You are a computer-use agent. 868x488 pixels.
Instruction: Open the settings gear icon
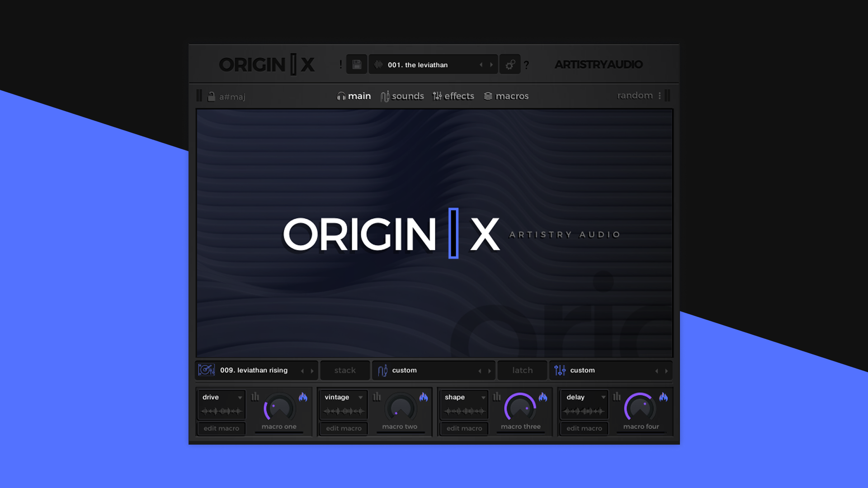coord(510,64)
